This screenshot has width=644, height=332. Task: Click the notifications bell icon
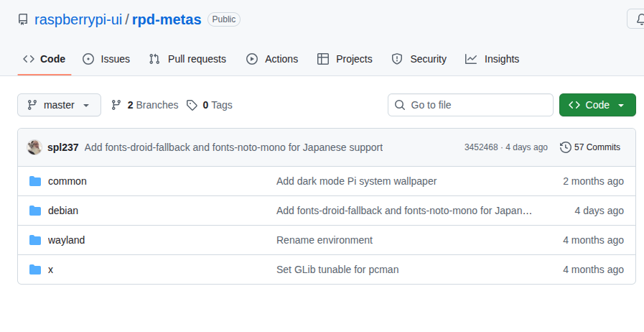coord(638,19)
